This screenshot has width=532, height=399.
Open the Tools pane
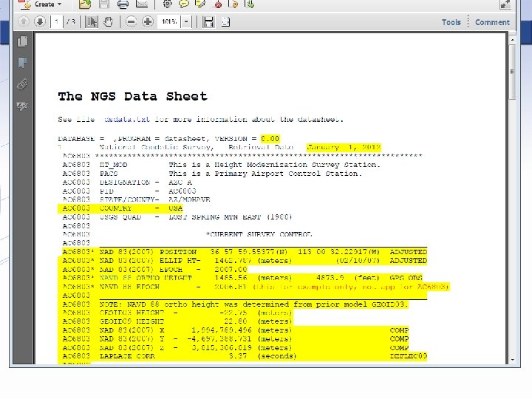(x=451, y=22)
